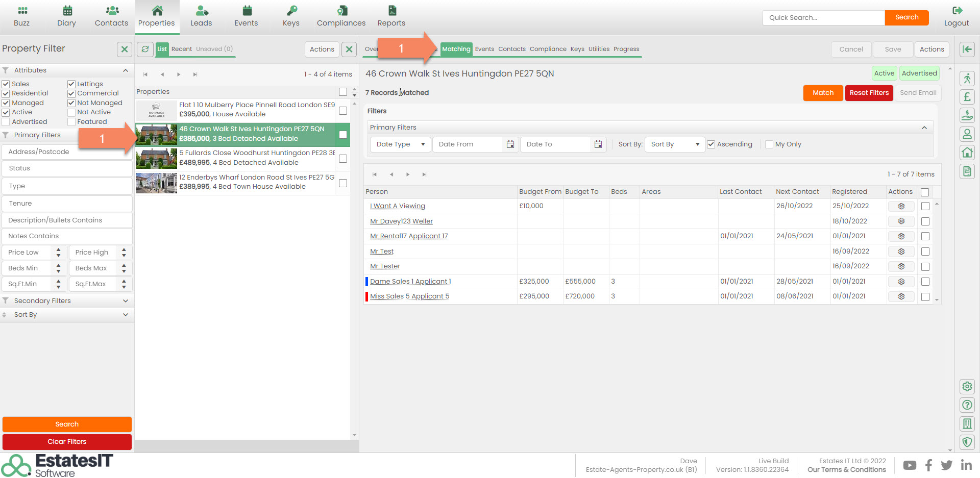Viewport: 980px width, 478px height.
Task: Open Dame Sales 1 Applicant 1 link
Action: (410, 282)
